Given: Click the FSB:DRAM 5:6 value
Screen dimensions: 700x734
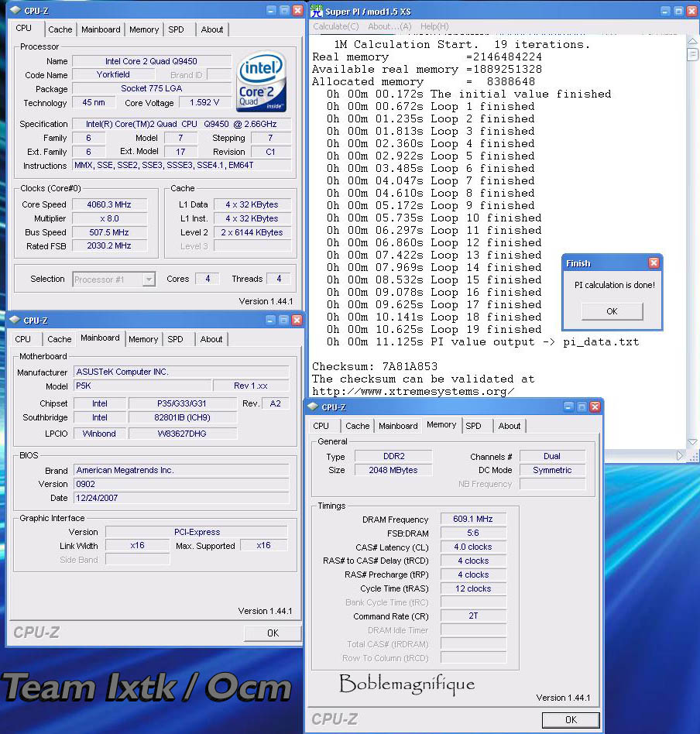Looking at the screenshot, I should click(473, 533).
